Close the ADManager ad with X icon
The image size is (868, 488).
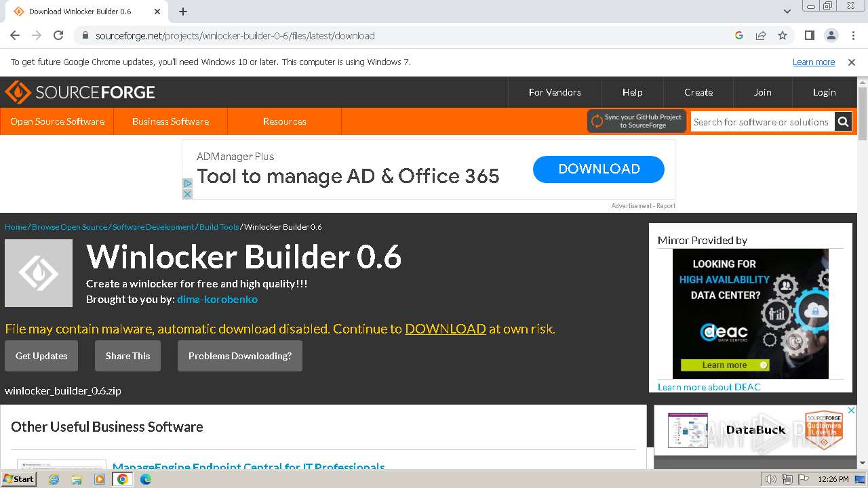(188, 194)
